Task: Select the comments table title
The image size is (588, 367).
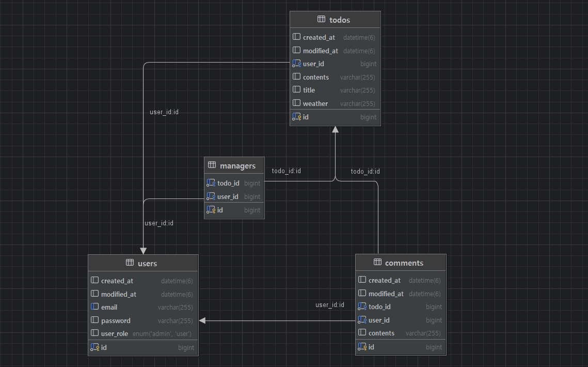Action: pyautogui.click(x=404, y=263)
